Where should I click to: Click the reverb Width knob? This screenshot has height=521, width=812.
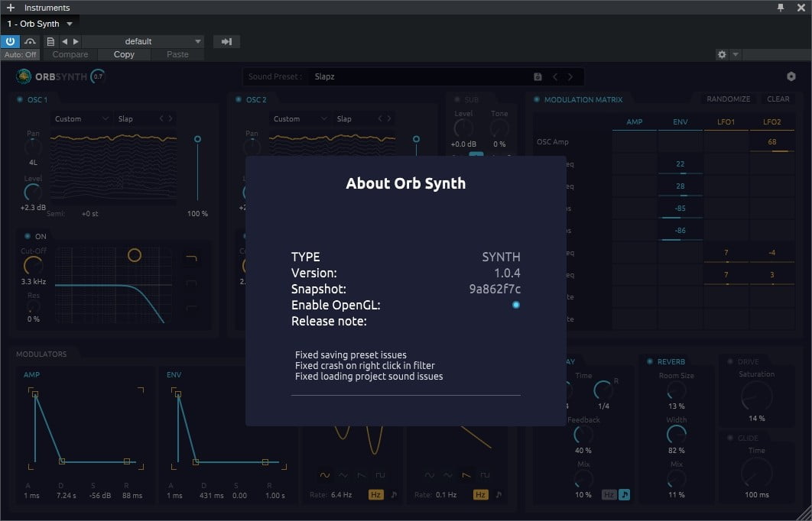click(677, 435)
